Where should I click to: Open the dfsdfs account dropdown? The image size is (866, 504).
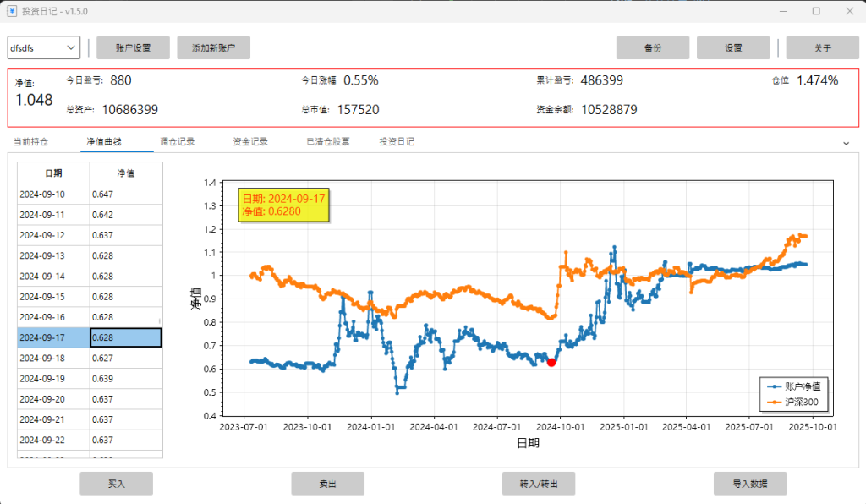coord(44,48)
